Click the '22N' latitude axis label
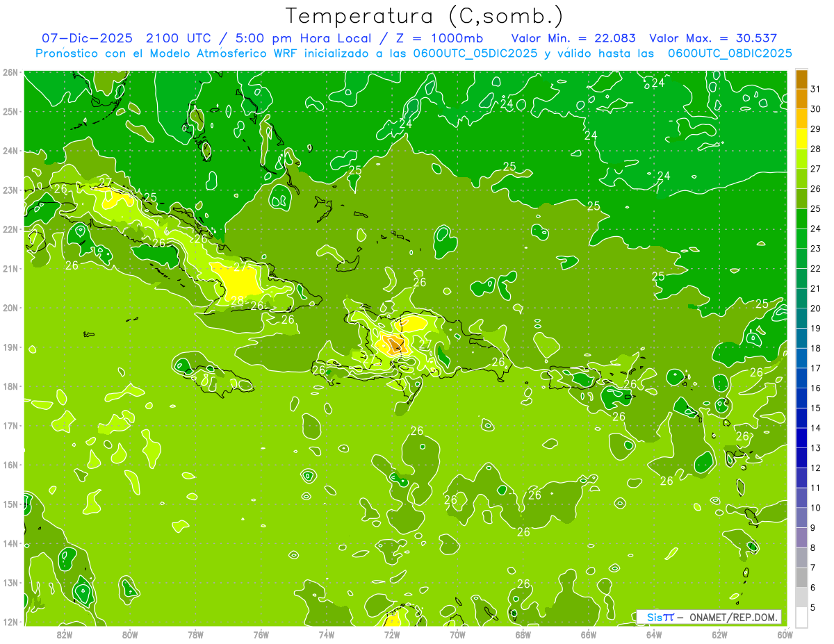 pos(10,229)
